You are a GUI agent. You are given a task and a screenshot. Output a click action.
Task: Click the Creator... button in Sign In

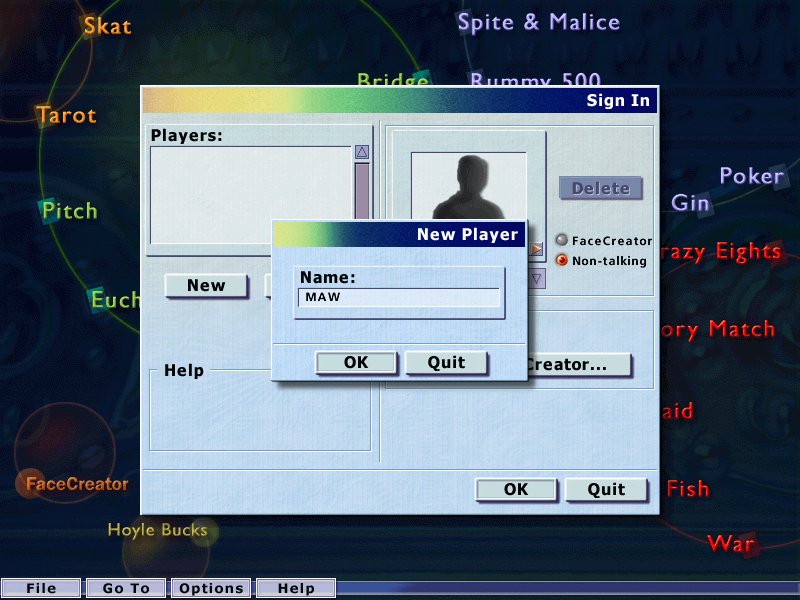click(x=579, y=365)
